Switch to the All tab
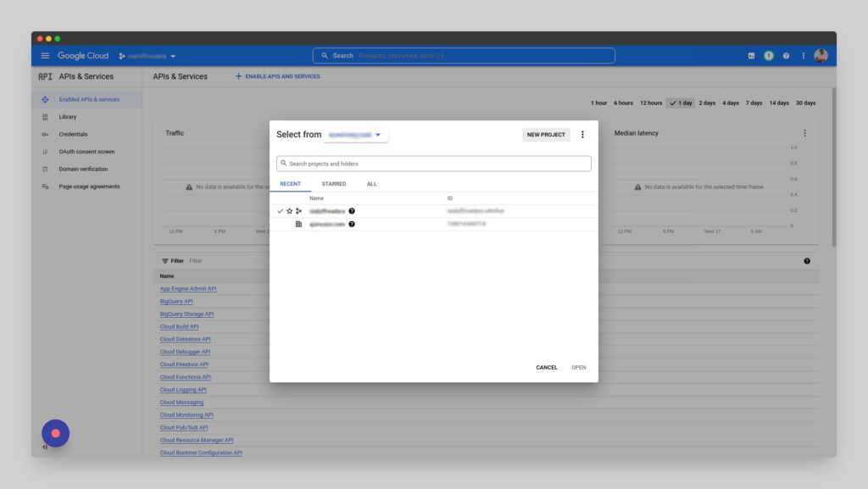This screenshot has width=868, height=489. [x=371, y=184]
